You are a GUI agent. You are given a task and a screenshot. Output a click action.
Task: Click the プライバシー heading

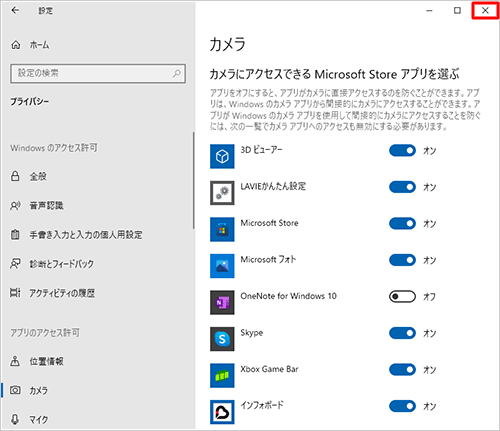[29, 101]
